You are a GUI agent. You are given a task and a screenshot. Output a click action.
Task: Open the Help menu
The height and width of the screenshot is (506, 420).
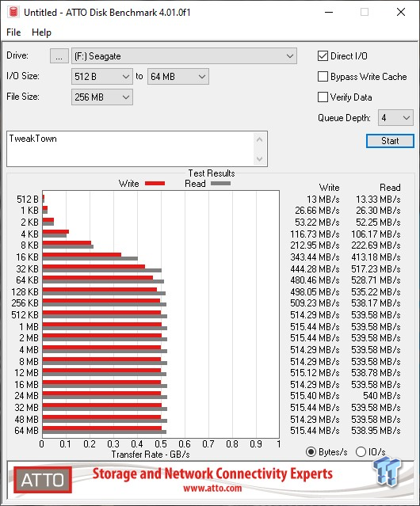[41, 32]
